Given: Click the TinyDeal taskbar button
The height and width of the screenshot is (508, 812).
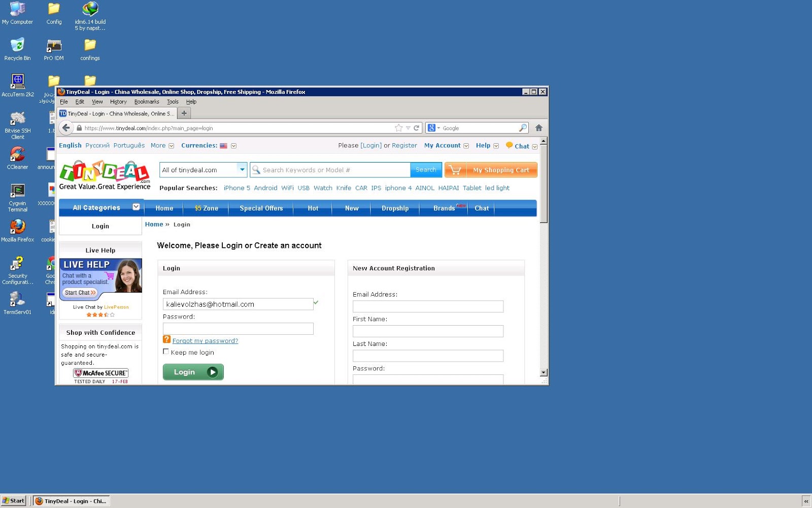Looking at the screenshot, I should click(x=72, y=501).
